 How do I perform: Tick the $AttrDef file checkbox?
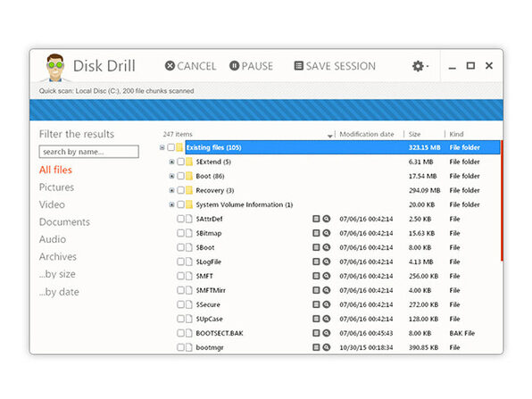(180, 219)
